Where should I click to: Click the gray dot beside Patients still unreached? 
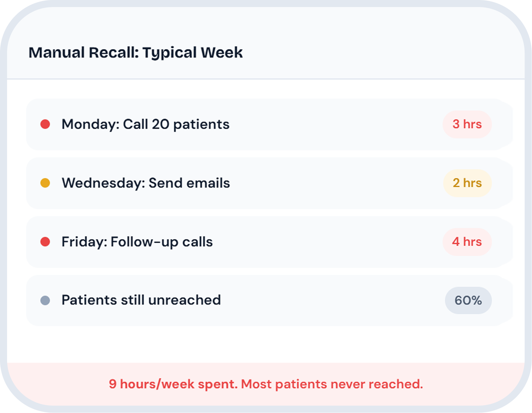pyautogui.click(x=45, y=301)
